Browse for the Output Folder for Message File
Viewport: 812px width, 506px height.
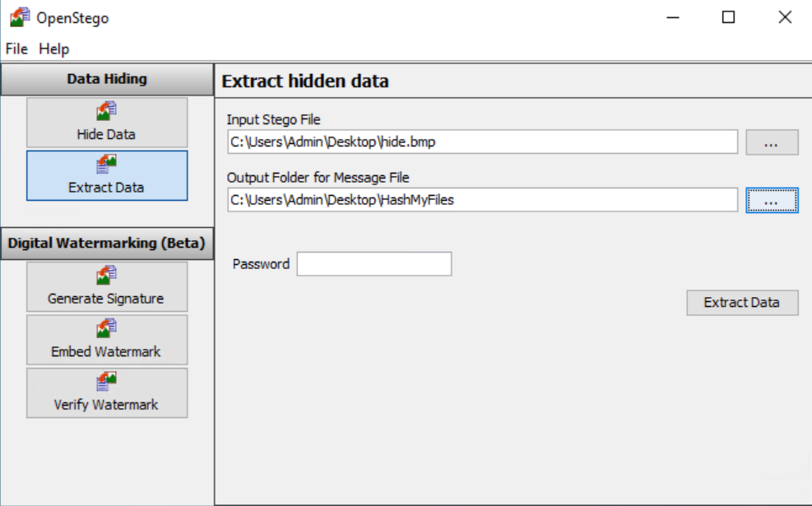click(x=772, y=200)
